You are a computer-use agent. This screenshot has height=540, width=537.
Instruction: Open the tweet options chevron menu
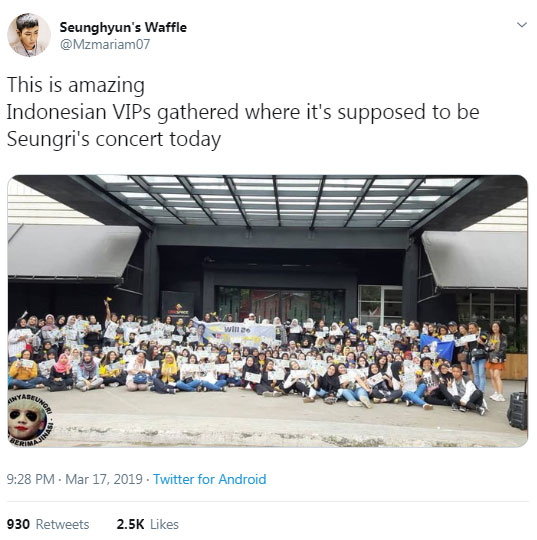point(522,25)
